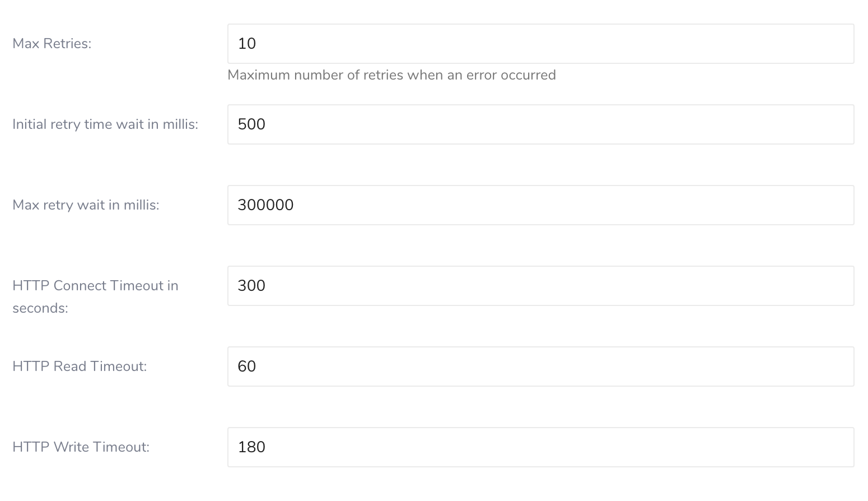Image resolution: width=868 pixels, height=501 pixels.
Task: Focus the Initial retry time wait field
Action: tap(540, 124)
